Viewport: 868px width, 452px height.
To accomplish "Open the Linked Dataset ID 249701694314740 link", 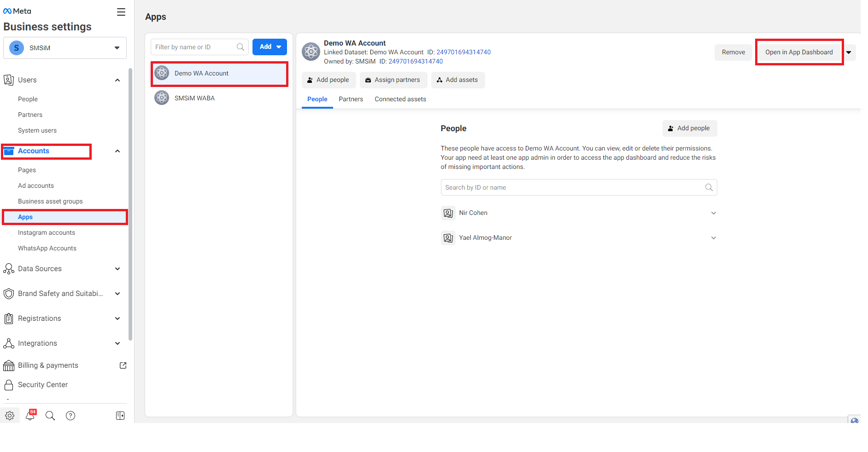I will (x=463, y=52).
